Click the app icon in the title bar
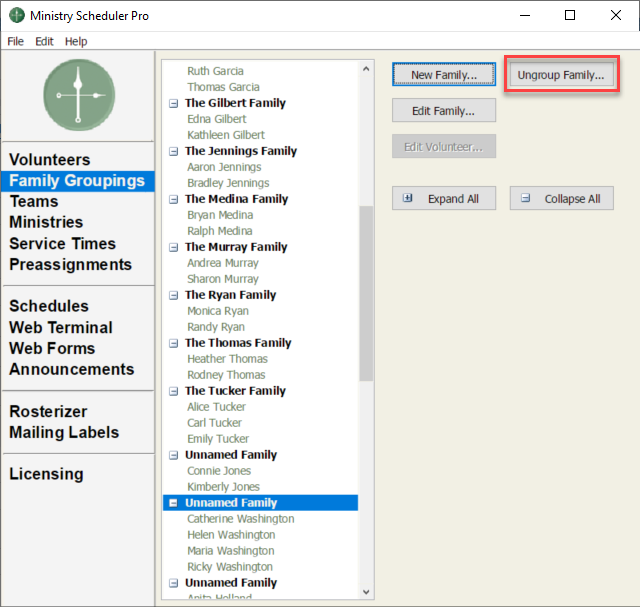The width and height of the screenshot is (640, 607). click(15, 16)
